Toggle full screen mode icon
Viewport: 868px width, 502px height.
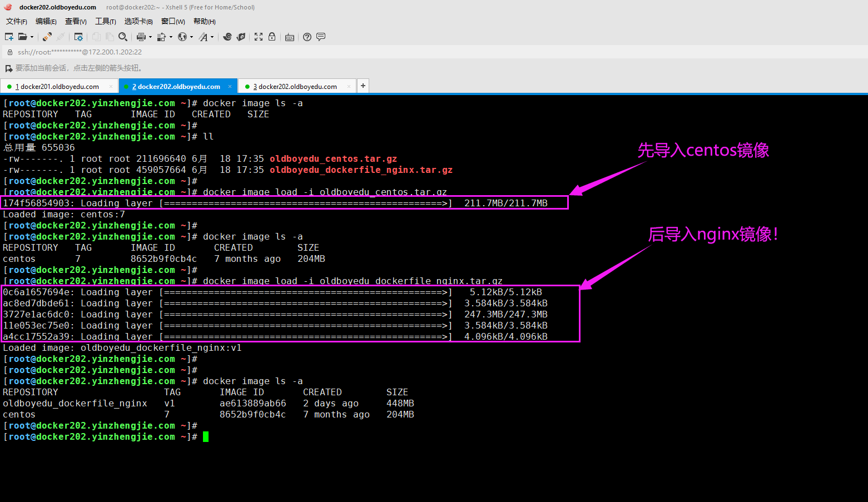point(259,37)
